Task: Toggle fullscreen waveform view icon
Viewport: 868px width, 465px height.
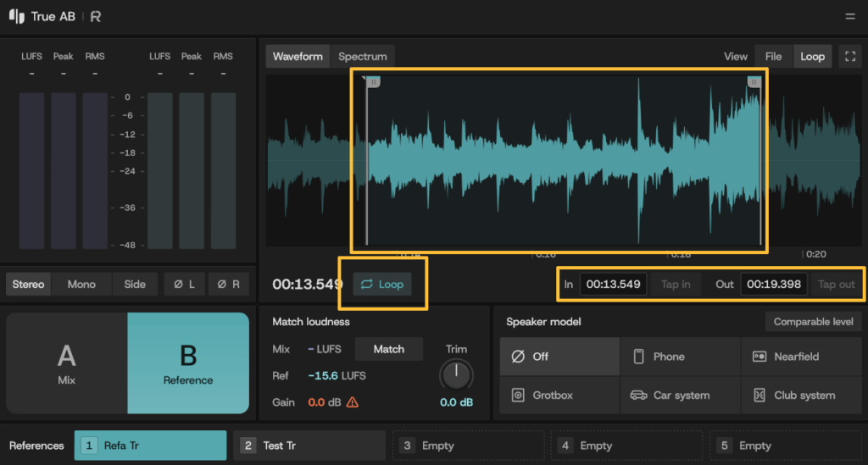Action: coord(850,57)
